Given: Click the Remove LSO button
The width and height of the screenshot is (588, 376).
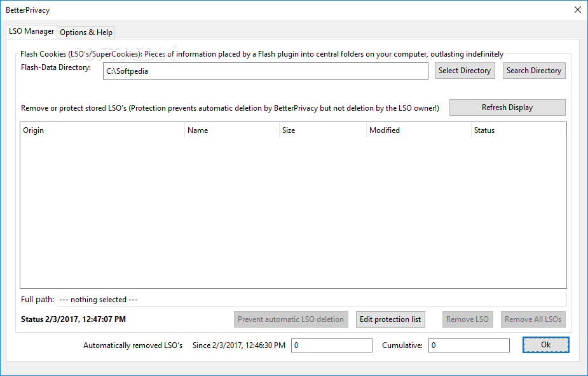Looking at the screenshot, I should (x=467, y=319).
